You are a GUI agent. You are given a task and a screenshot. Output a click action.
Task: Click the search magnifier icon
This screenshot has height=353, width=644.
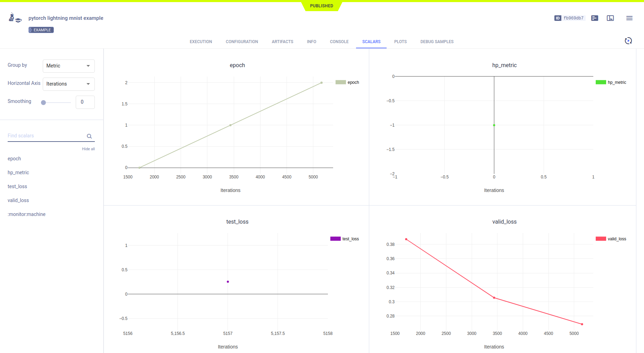click(89, 136)
